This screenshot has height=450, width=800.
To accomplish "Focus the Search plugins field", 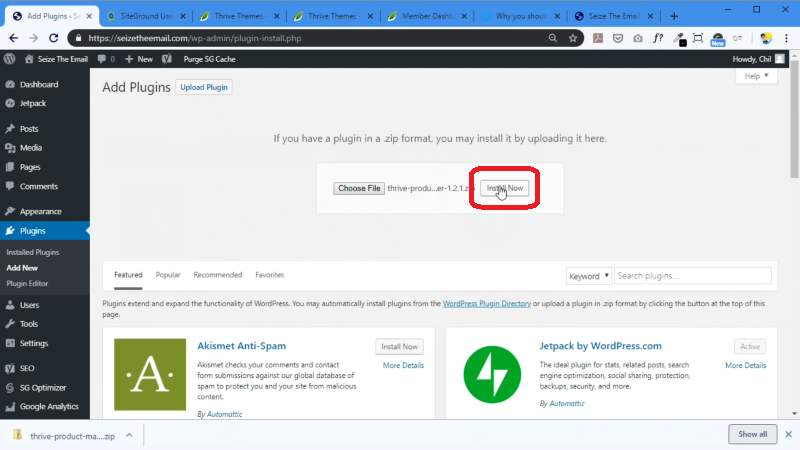I will [693, 276].
